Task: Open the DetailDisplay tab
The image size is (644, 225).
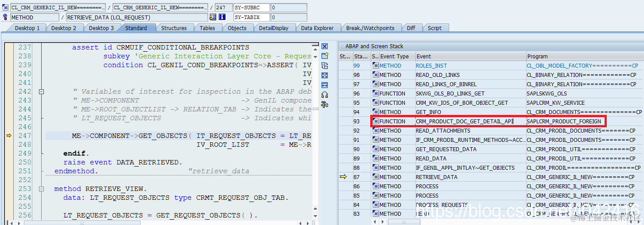Action: point(274,28)
